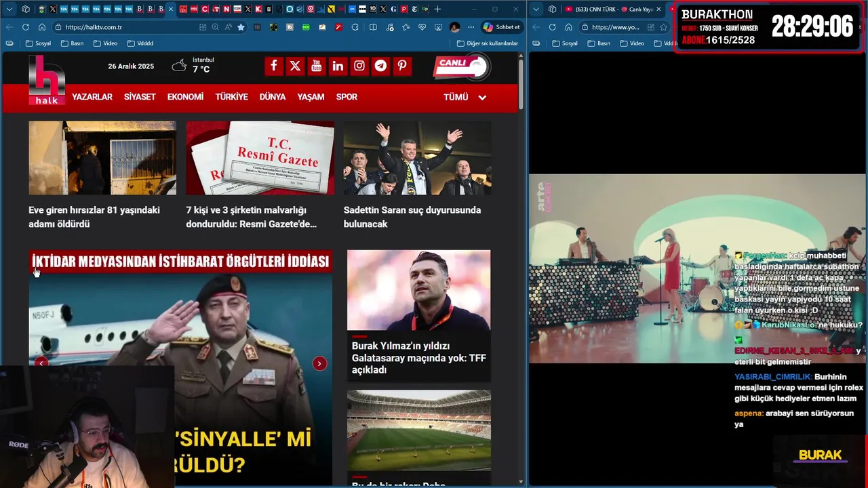This screenshot has width=868, height=488.
Task: Open browser essentials heart icon
Action: 422,27
